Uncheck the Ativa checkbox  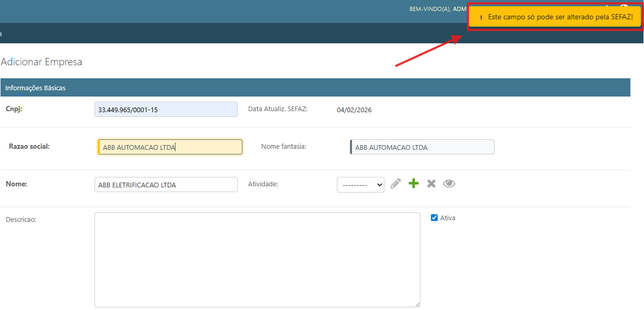[x=434, y=218]
